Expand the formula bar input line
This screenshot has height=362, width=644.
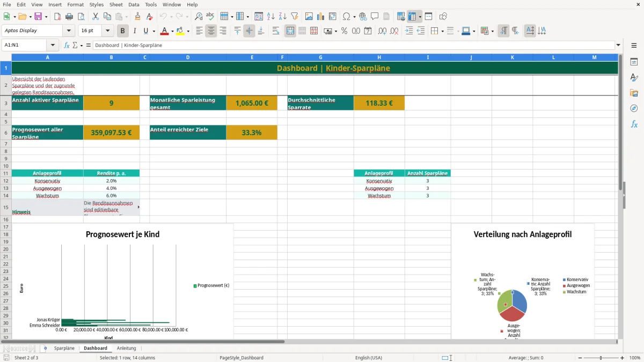point(618,46)
